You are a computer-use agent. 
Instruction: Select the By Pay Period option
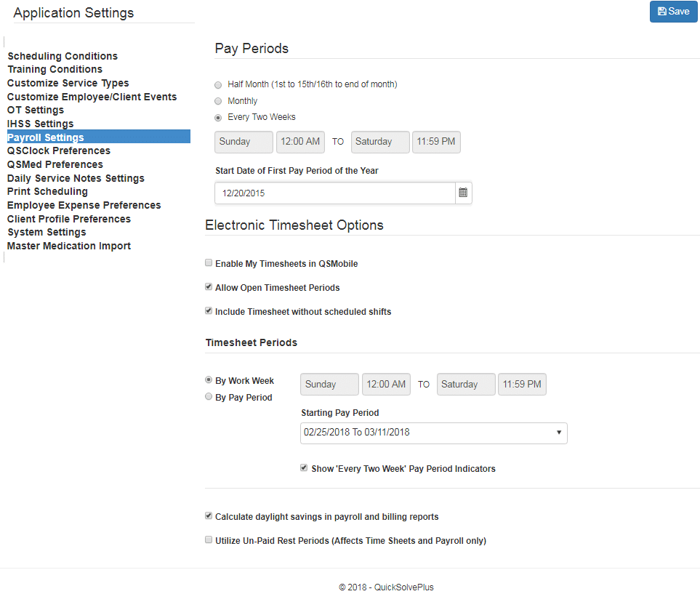pyautogui.click(x=209, y=396)
